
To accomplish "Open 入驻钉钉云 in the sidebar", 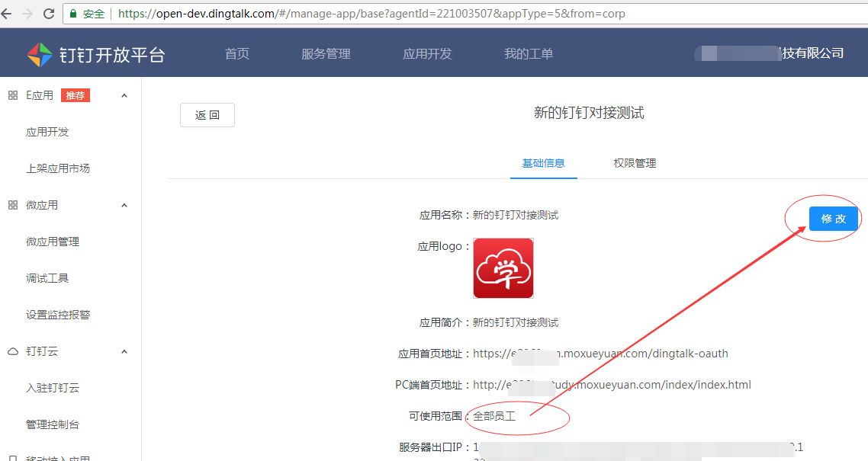I will pyautogui.click(x=53, y=388).
